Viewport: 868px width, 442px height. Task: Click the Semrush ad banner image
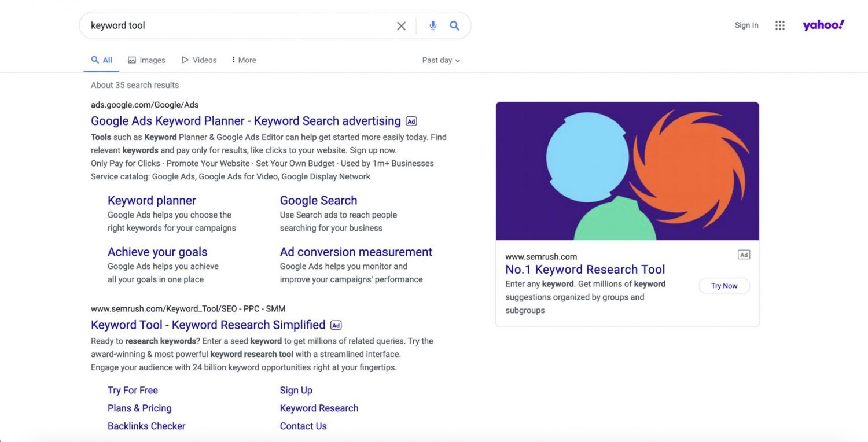[x=627, y=171]
